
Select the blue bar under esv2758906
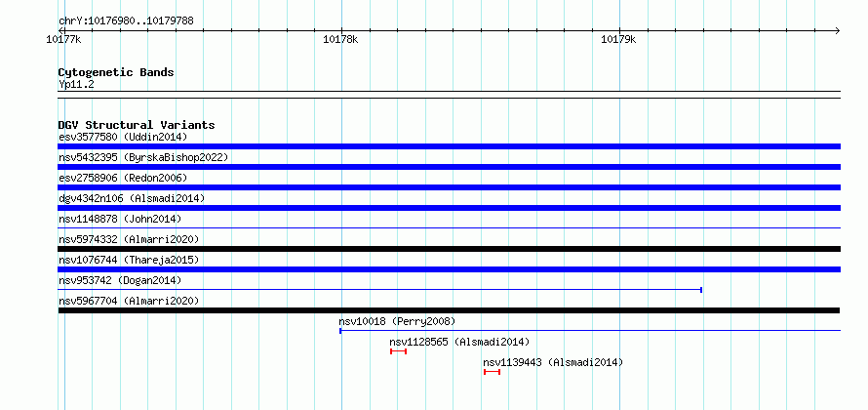click(x=449, y=187)
